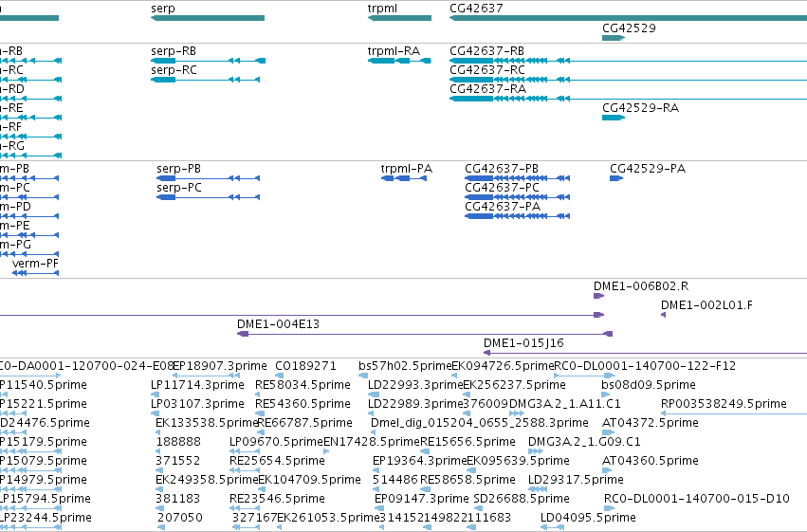Click EST EK094726.5prime
This screenshot has width=807, height=532.
click(454, 376)
